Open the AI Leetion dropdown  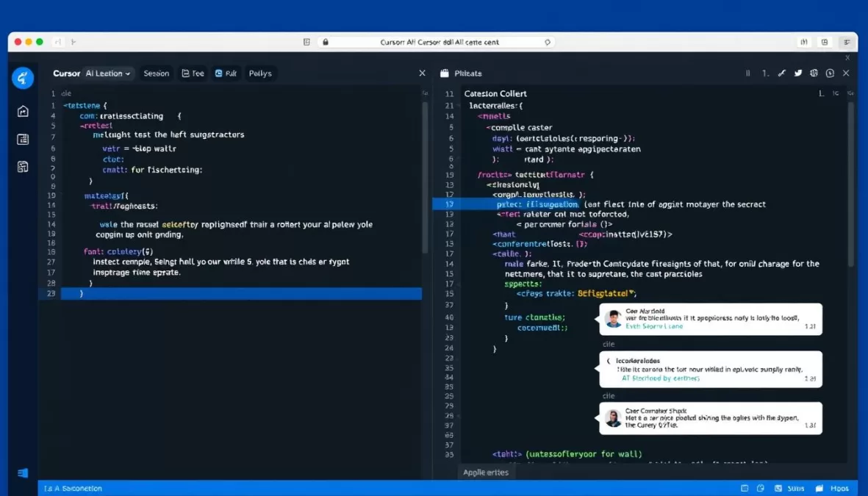(x=107, y=73)
